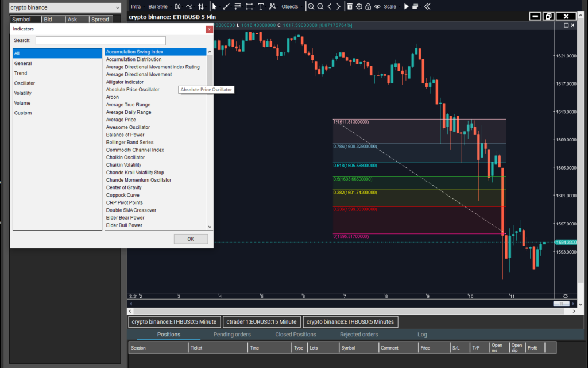Open the Bar Style dropdown
The width and height of the screenshot is (588, 368).
pyautogui.click(x=158, y=6)
